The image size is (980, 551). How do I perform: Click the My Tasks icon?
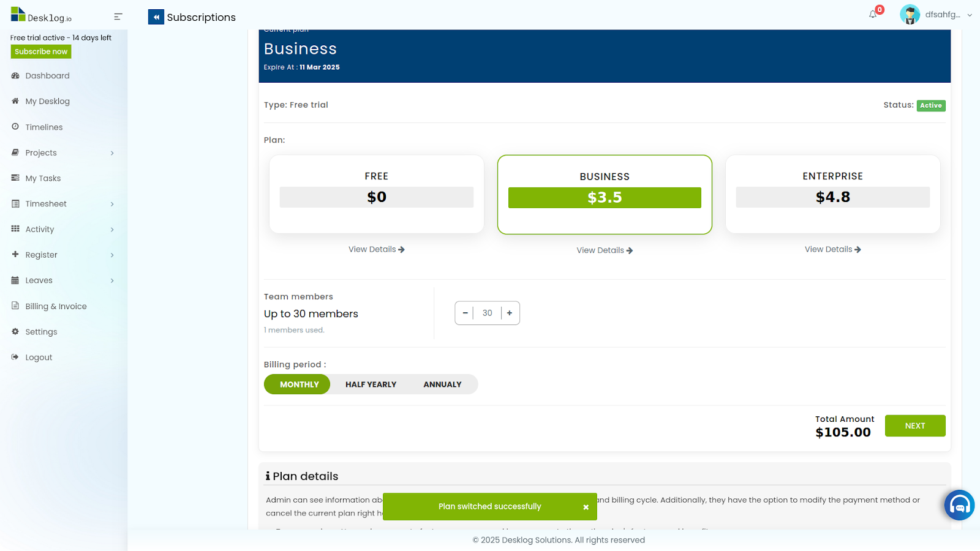(x=15, y=178)
